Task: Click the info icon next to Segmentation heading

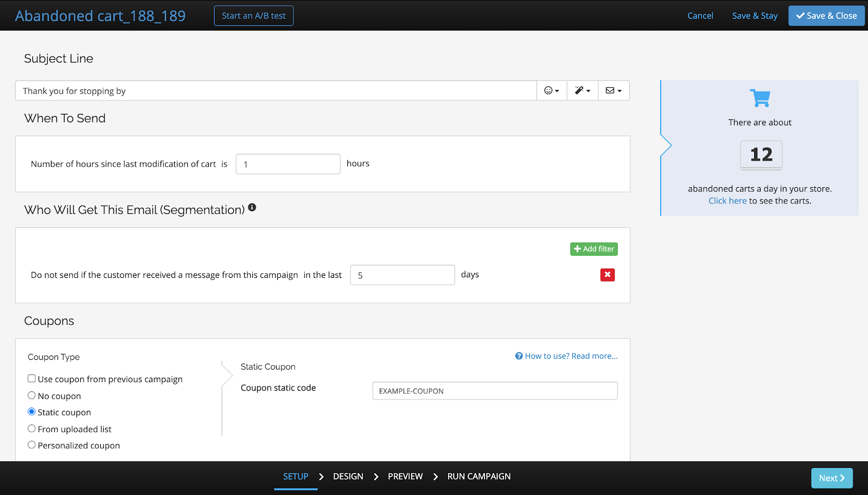Action: (252, 207)
